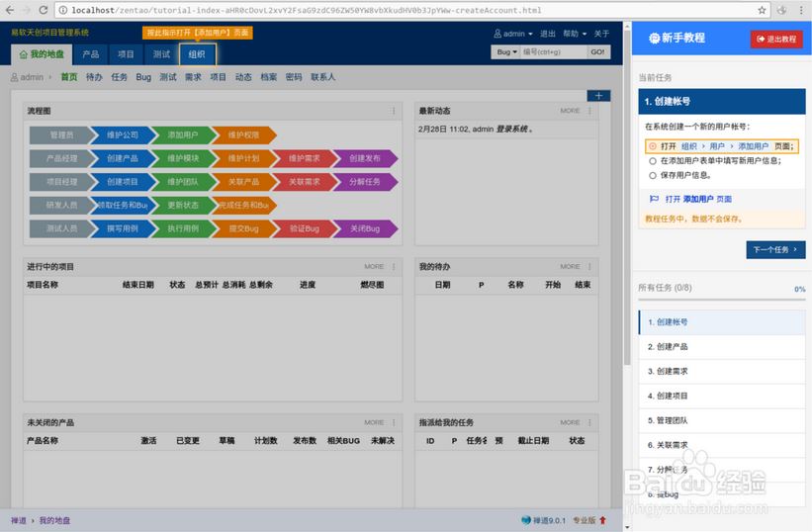
Task: Open the 指派给我的任务 panel three-dot menu
Action: pos(589,423)
